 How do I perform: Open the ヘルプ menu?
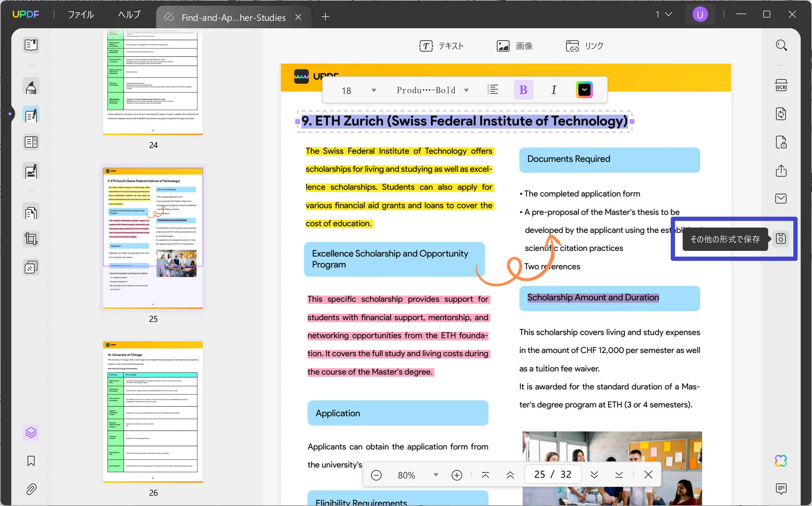tap(129, 14)
